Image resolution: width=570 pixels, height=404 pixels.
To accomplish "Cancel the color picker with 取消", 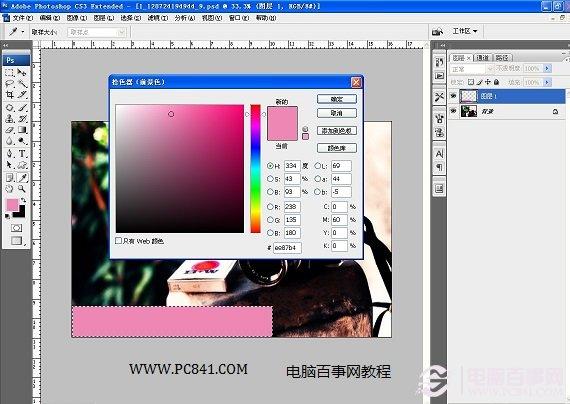I will point(337,113).
